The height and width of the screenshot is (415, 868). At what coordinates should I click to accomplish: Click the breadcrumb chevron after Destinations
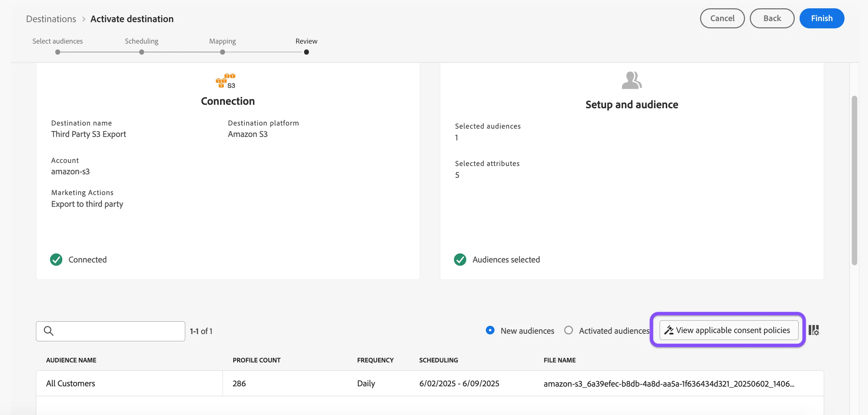84,19
